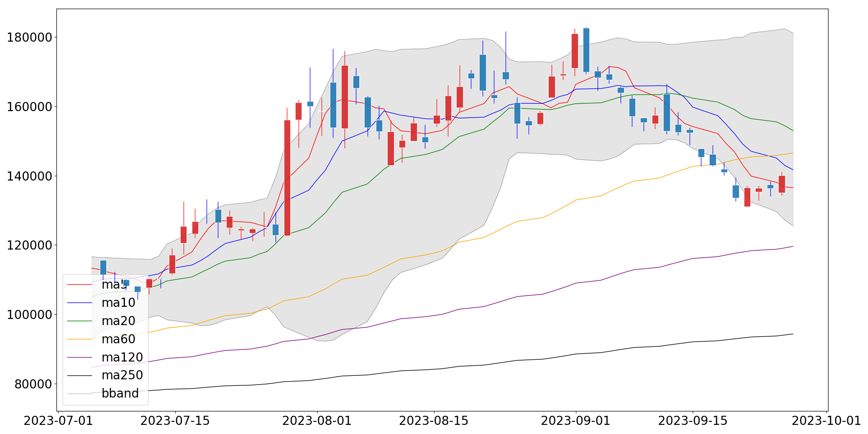Click the x-axis date 2023-10-01
The width and height of the screenshot is (868, 434).
coord(826,421)
